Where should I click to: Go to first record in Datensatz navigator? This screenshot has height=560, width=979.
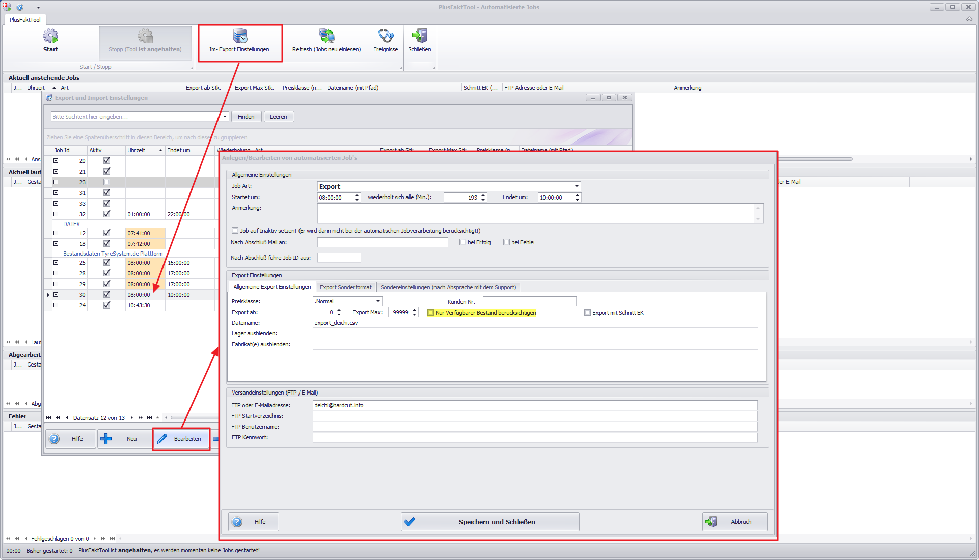coord(49,418)
